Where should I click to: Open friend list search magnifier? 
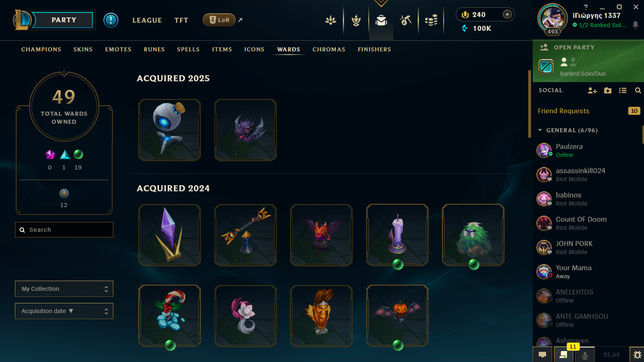638,91
